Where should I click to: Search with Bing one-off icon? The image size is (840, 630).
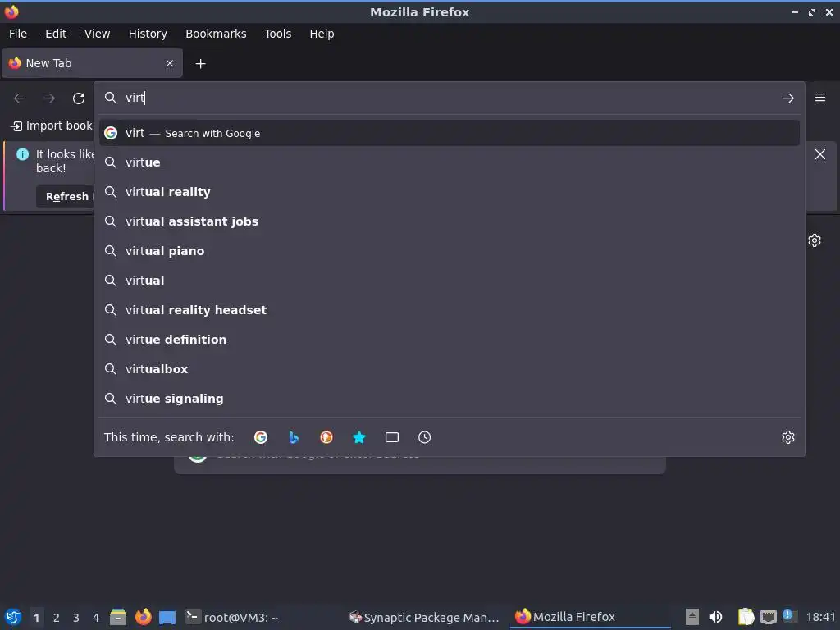pos(294,437)
